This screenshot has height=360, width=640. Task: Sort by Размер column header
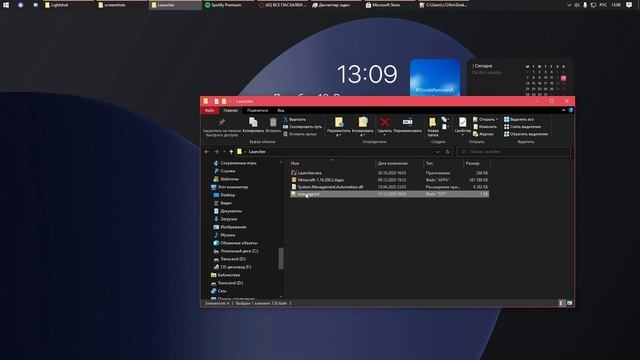coord(476,163)
